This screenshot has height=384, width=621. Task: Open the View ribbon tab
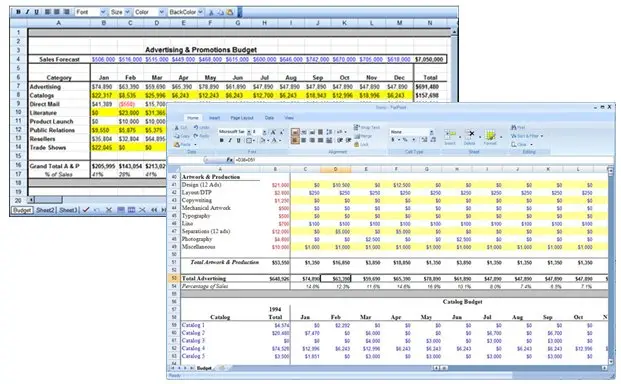[x=289, y=118]
